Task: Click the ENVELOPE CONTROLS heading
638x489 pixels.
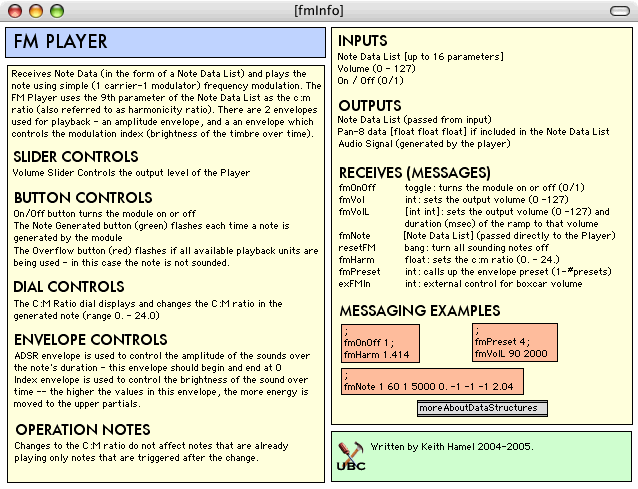Action: point(91,340)
